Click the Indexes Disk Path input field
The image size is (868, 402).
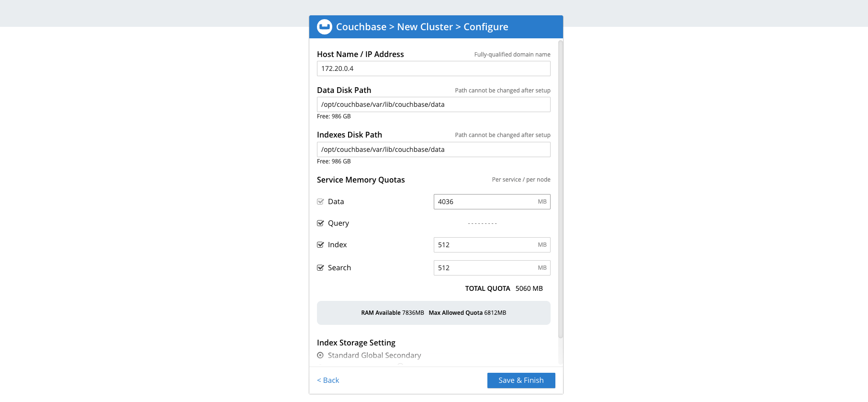pyautogui.click(x=433, y=149)
